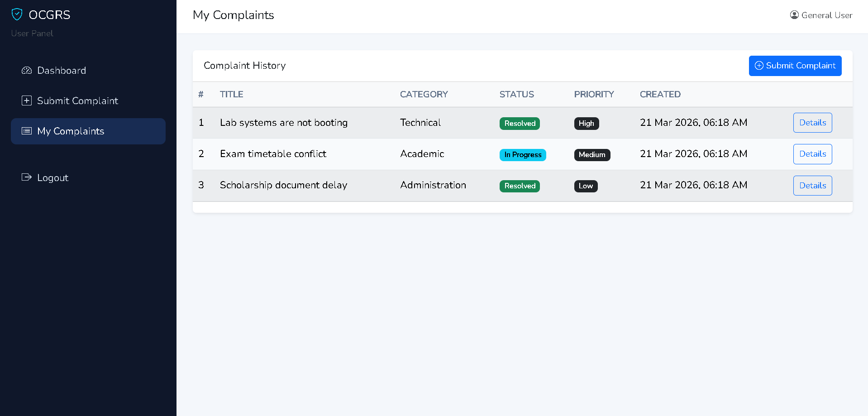Click the Medium priority badge

tap(592, 155)
